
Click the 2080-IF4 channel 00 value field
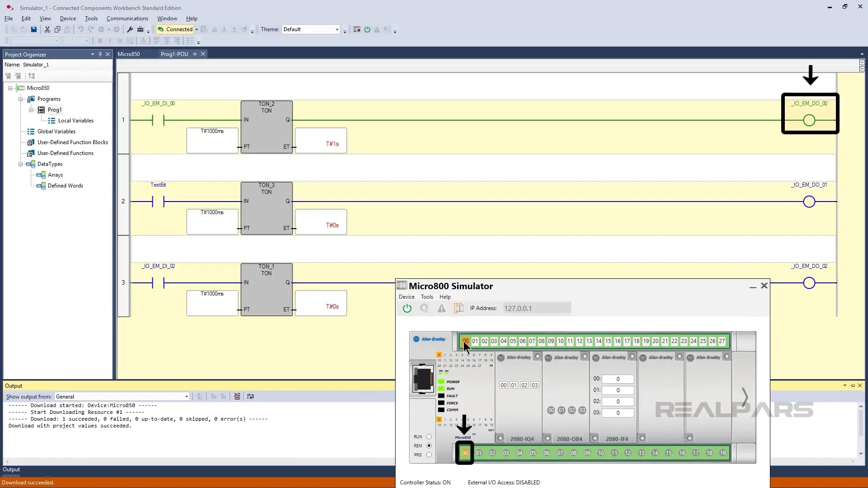618,379
